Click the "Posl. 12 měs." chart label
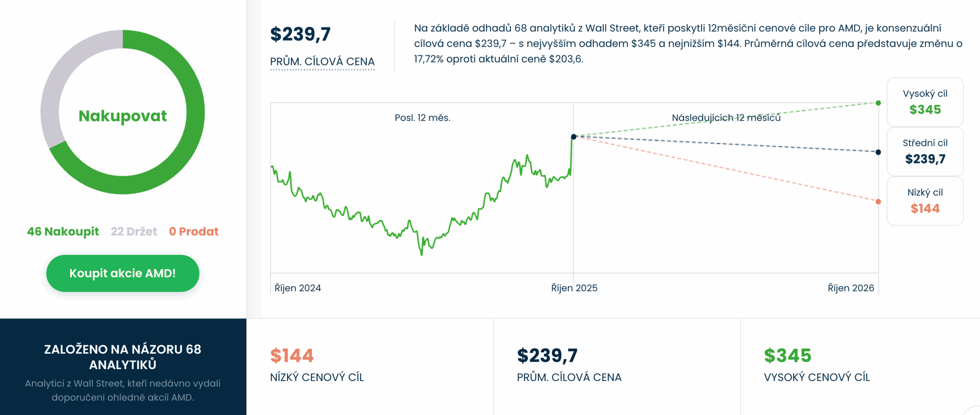The width and height of the screenshot is (980, 415). tap(422, 118)
